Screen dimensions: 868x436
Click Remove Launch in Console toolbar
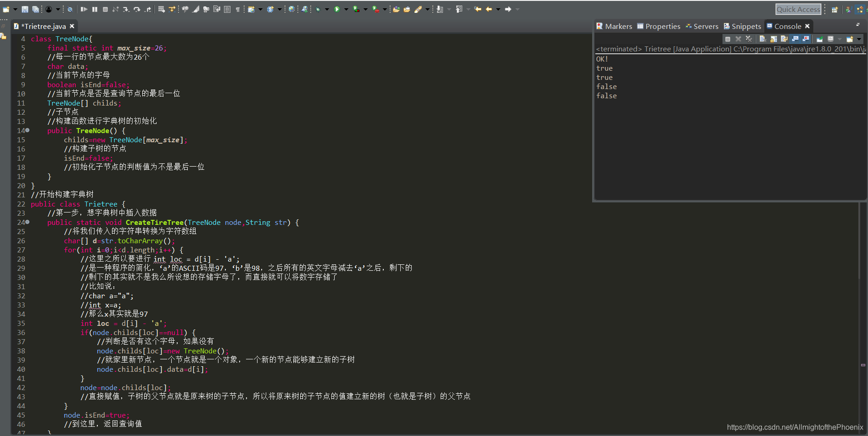(738, 39)
